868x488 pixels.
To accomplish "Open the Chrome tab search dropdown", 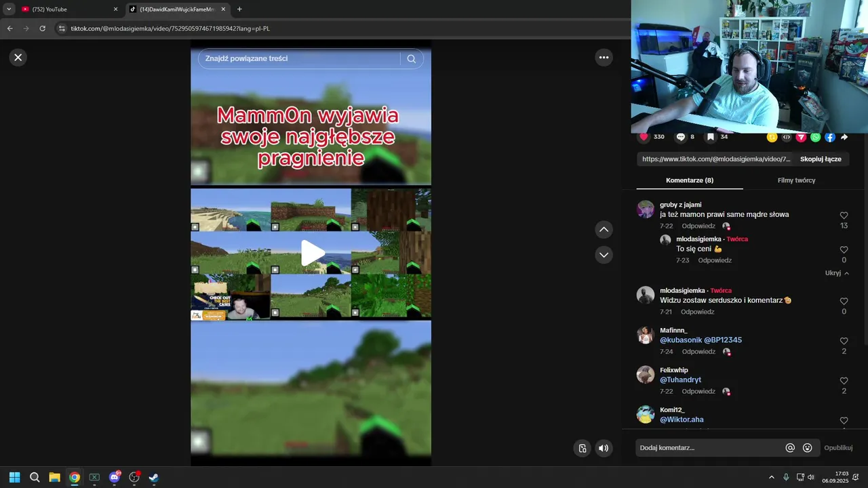I will pos(9,9).
